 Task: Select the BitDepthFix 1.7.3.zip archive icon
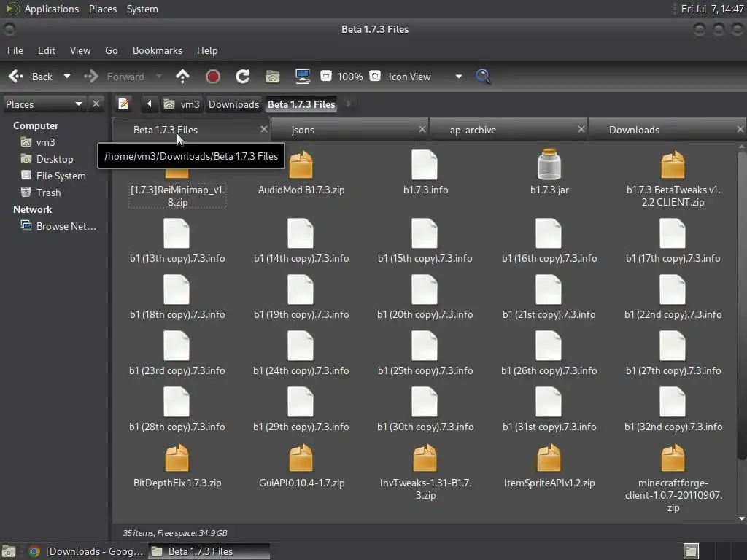(x=177, y=458)
